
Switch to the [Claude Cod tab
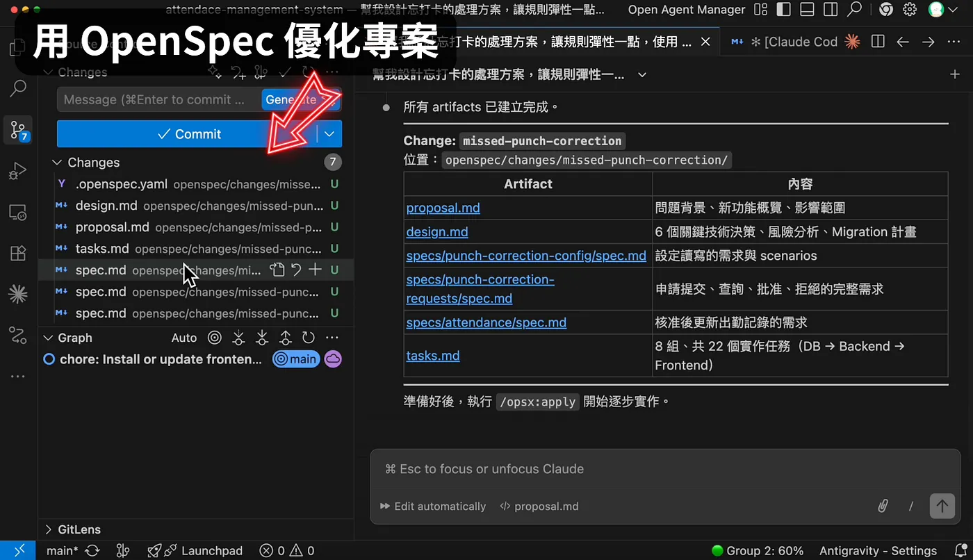click(x=794, y=42)
